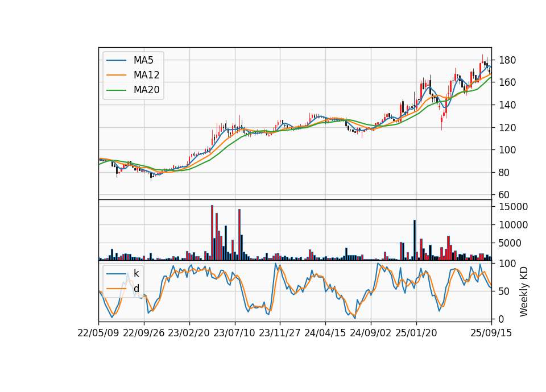The image size is (546, 392).
Task: Click the orange MA12 legend line sample
Action: click(116, 75)
